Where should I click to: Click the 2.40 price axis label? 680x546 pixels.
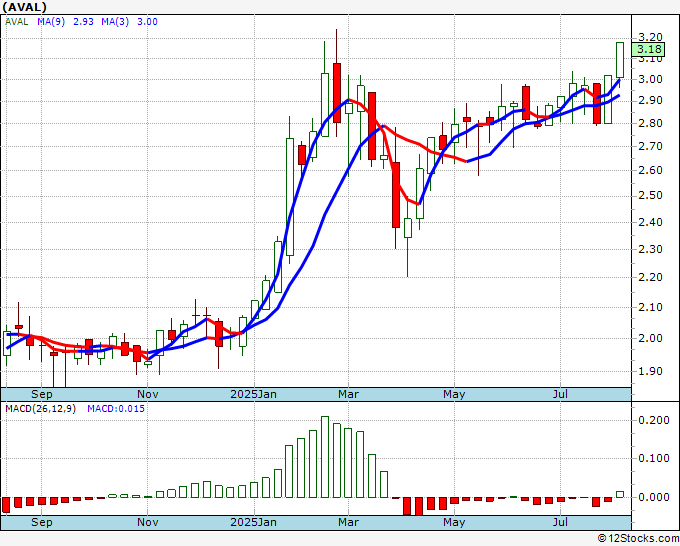pyautogui.click(x=651, y=222)
